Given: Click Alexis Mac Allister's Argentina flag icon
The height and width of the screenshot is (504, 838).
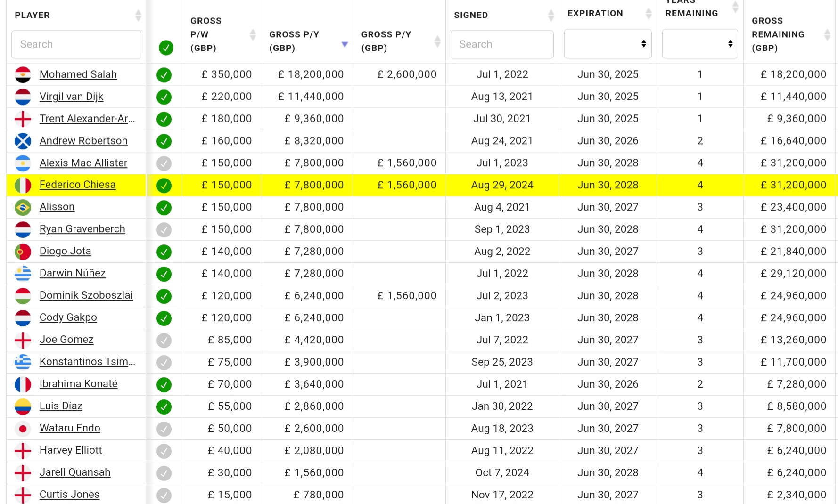Looking at the screenshot, I should (x=23, y=163).
